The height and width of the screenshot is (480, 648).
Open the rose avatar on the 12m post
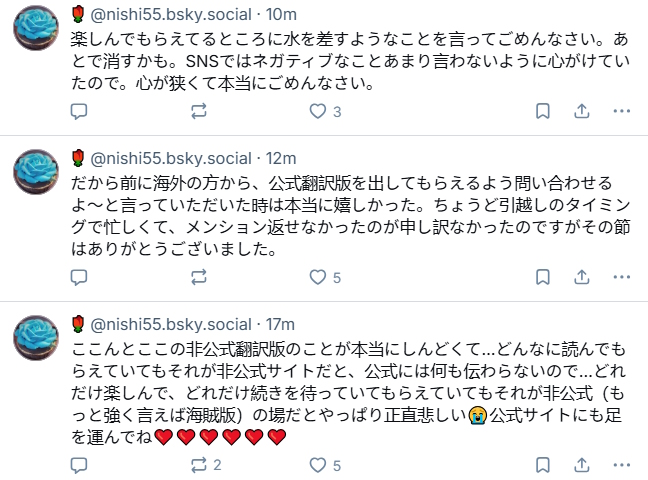click(36, 172)
